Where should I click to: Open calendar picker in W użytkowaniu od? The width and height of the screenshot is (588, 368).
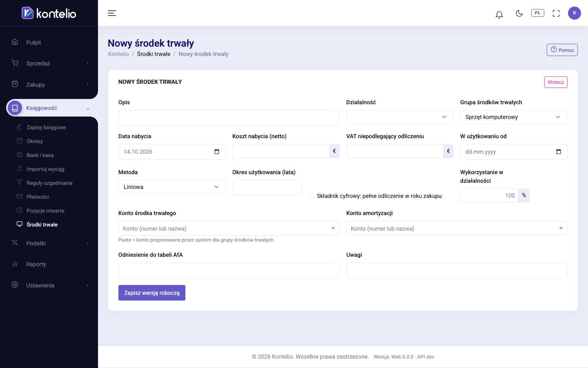click(559, 152)
